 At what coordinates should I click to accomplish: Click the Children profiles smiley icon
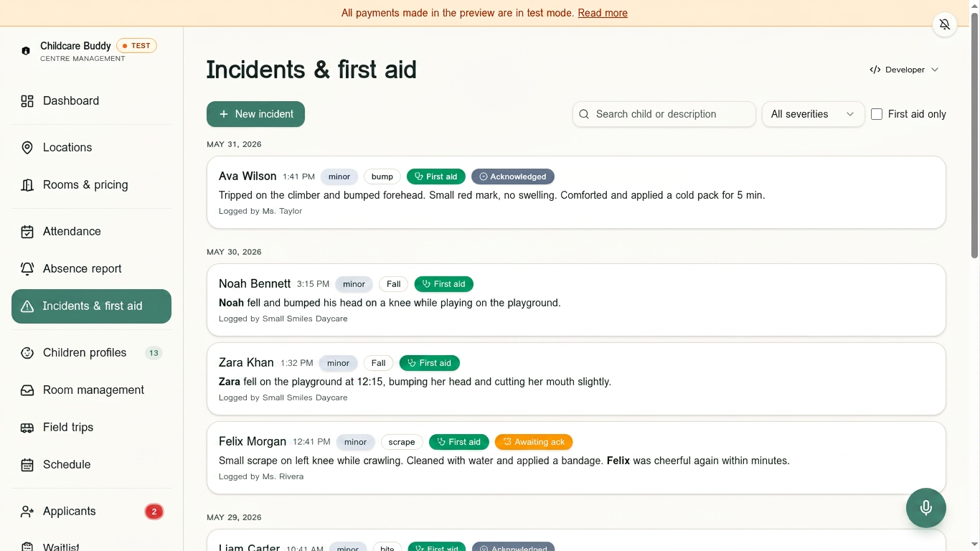(27, 353)
